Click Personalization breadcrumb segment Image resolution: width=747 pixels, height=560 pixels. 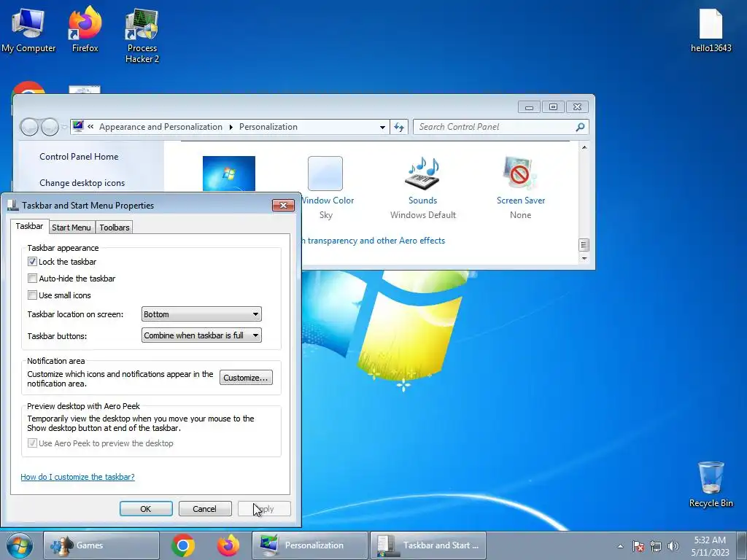[x=268, y=127]
